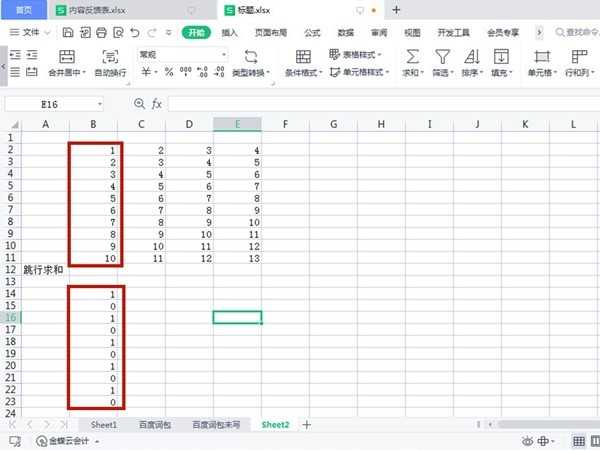600x450 pixels.
Task: Open Conditional Formatting (条件格式) icon
Action: point(303,57)
